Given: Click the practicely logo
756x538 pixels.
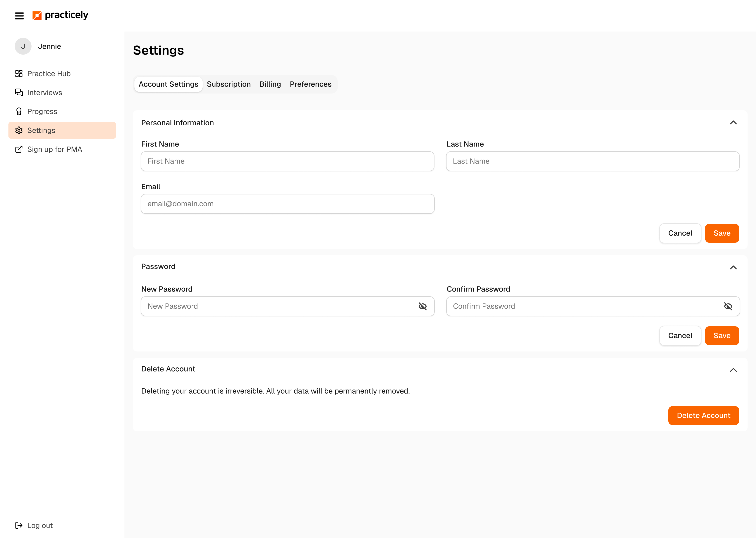Looking at the screenshot, I should pyautogui.click(x=60, y=15).
